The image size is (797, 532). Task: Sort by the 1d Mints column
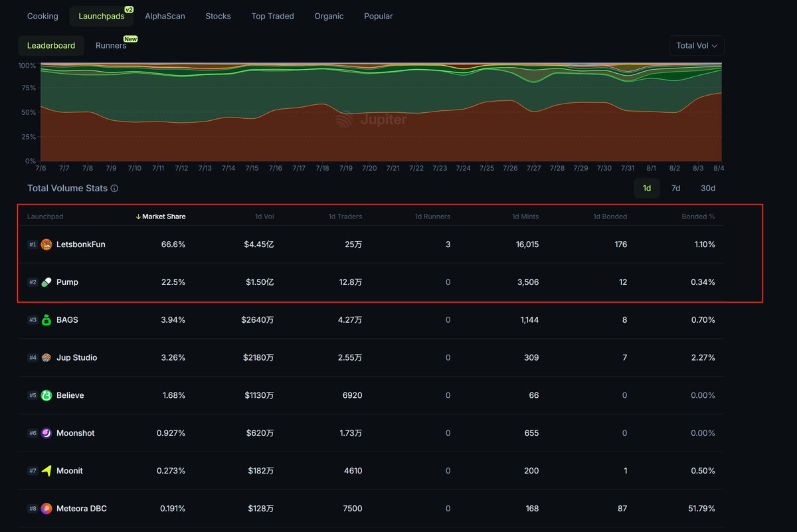coord(525,217)
